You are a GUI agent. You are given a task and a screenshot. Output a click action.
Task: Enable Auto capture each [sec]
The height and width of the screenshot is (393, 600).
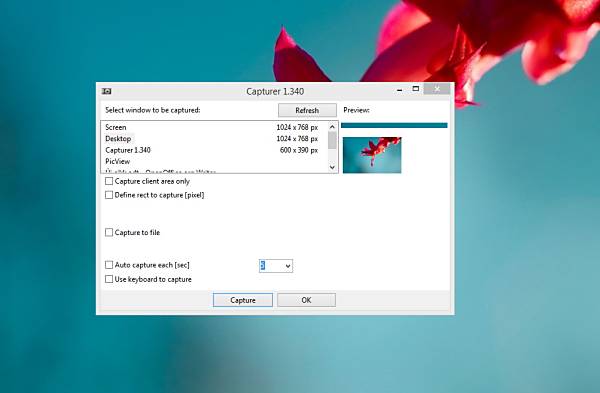[109, 265]
